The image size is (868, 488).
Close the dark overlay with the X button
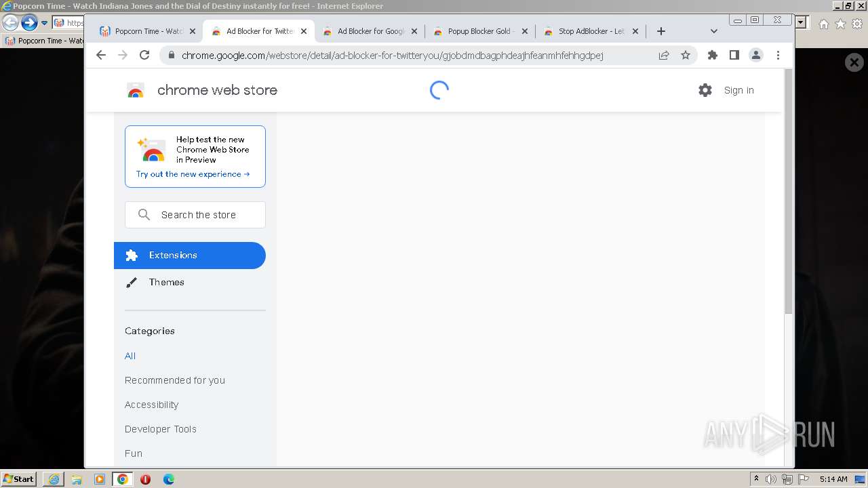click(854, 62)
